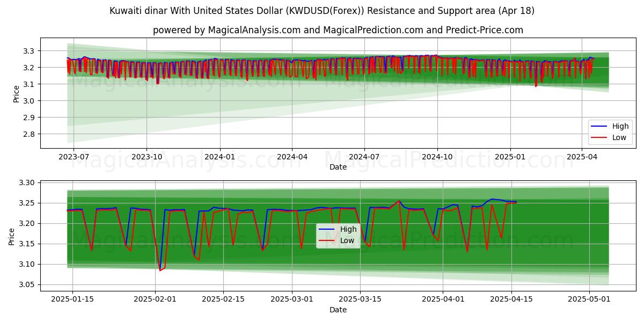Click the '3.1' price tick on the upper chart

point(30,84)
